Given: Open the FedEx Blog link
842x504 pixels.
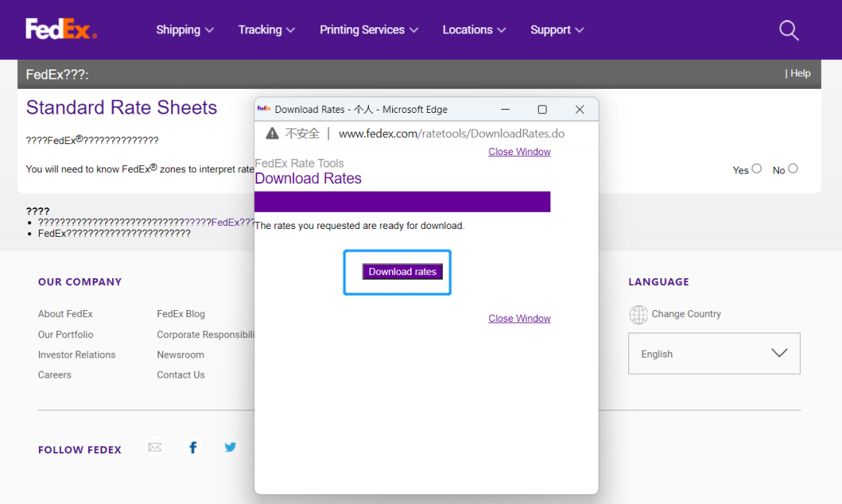Looking at the screenshot, I should tap(180, 314).
